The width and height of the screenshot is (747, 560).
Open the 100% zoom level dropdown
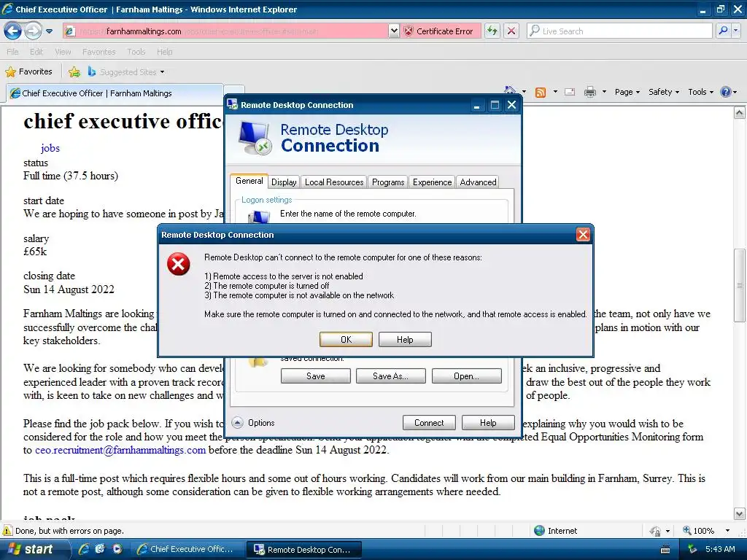point(727,531)
